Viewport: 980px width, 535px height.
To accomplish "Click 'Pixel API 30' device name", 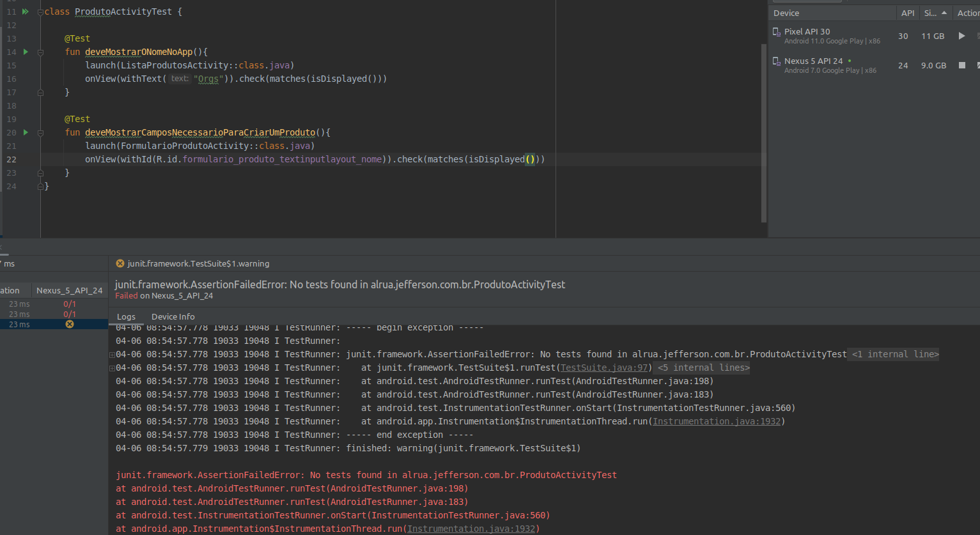I will 807,31.
